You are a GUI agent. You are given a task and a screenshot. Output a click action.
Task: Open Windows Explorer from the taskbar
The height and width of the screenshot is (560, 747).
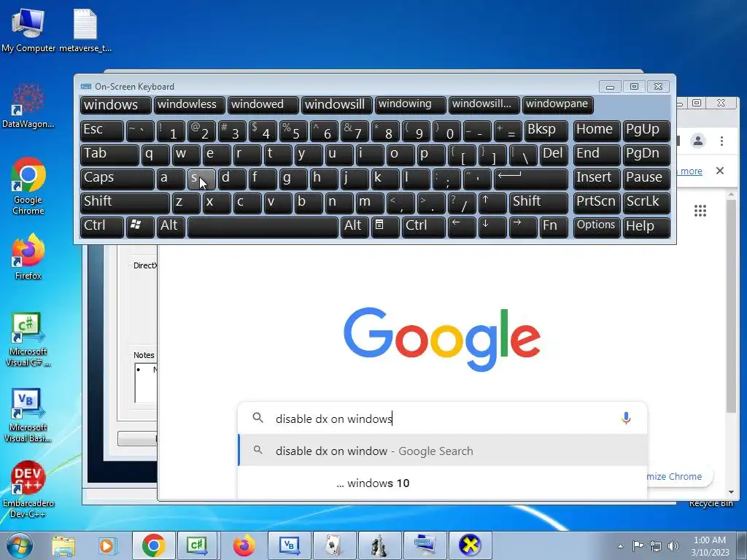tap(63, 545)
